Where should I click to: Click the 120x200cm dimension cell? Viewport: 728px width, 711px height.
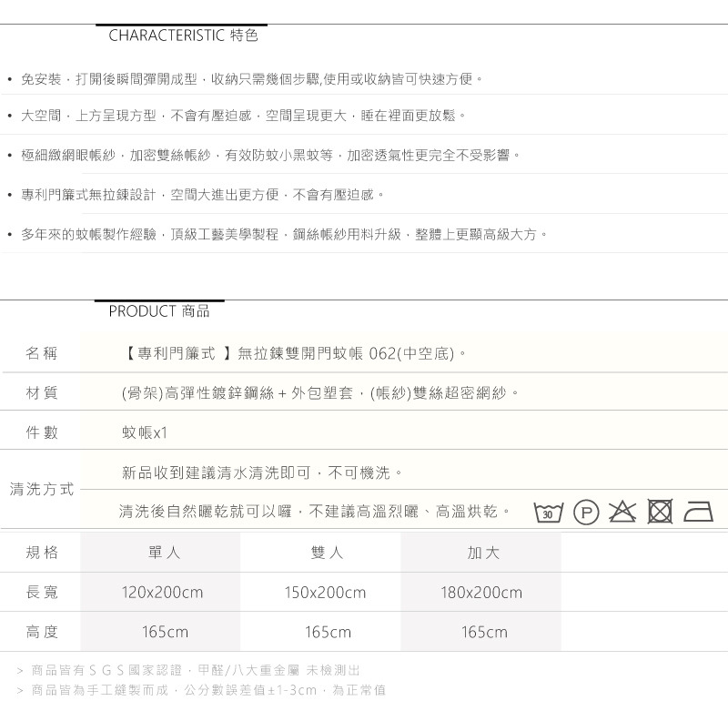[x=163, y=593]
